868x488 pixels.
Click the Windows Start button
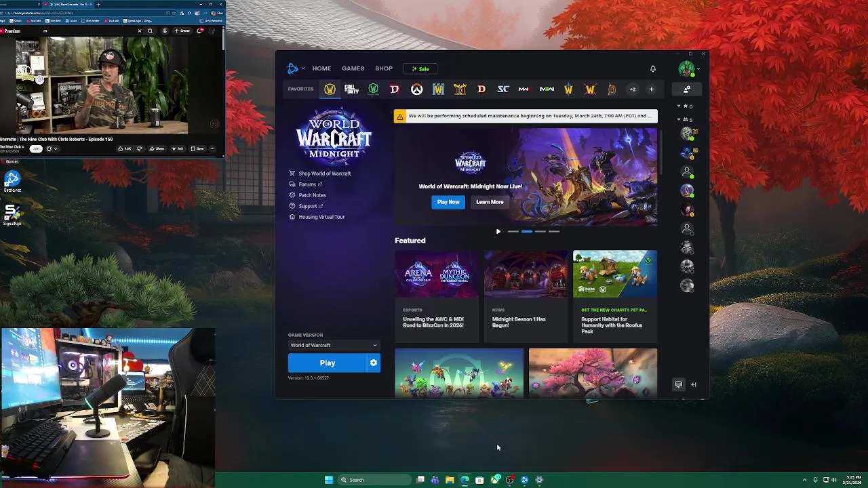click(x=329, y=480)
